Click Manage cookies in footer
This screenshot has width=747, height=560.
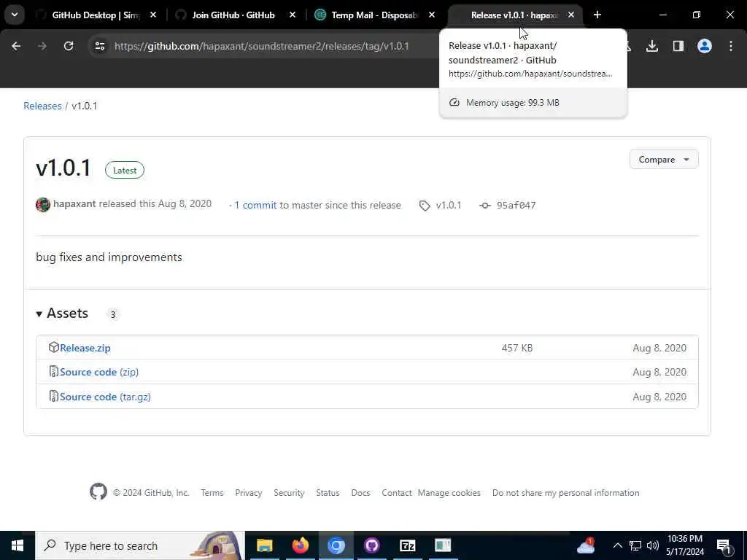(449, 493)
